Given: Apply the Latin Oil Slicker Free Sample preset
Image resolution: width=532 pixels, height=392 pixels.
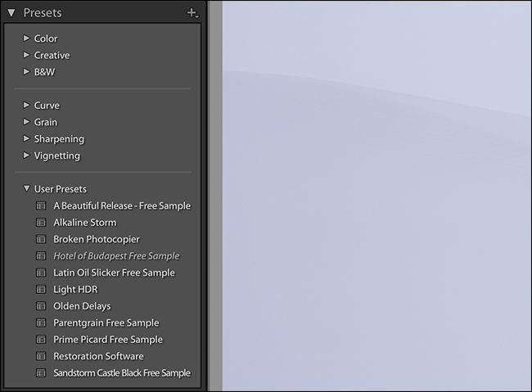Looking at the screenshot, I should tap(114, 273).
